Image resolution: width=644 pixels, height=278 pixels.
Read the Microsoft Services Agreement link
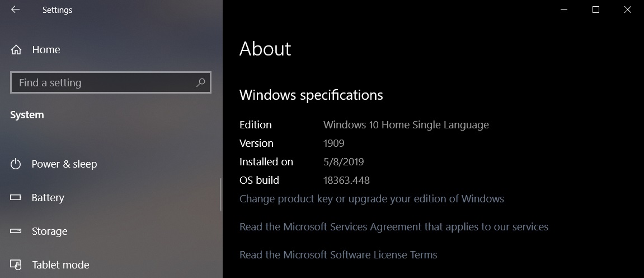click(x=394, y=227)
